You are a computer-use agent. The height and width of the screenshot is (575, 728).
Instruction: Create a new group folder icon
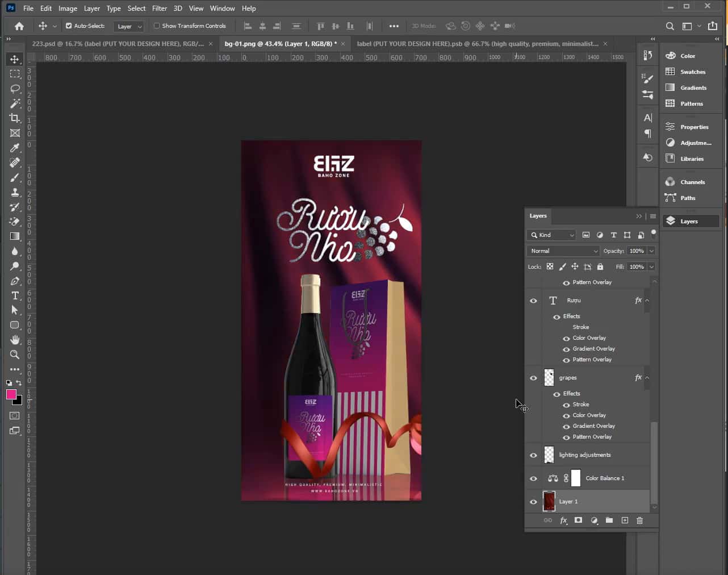pos(609,520)
